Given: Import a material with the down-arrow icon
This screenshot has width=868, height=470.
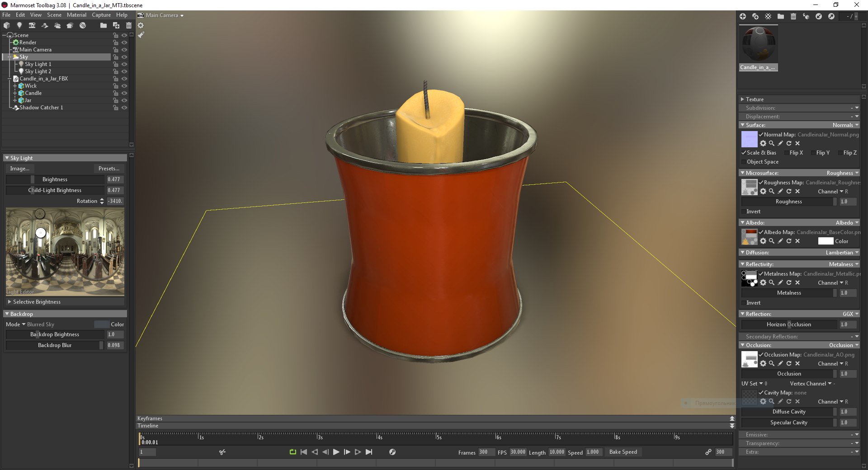Looking at the screenshot, I should tap(819, 16).
